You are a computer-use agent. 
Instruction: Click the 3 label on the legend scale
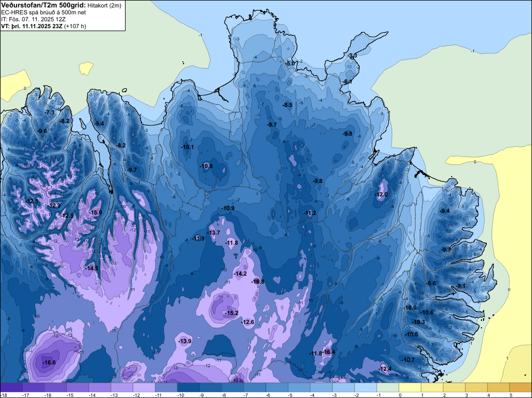point(467,395)
